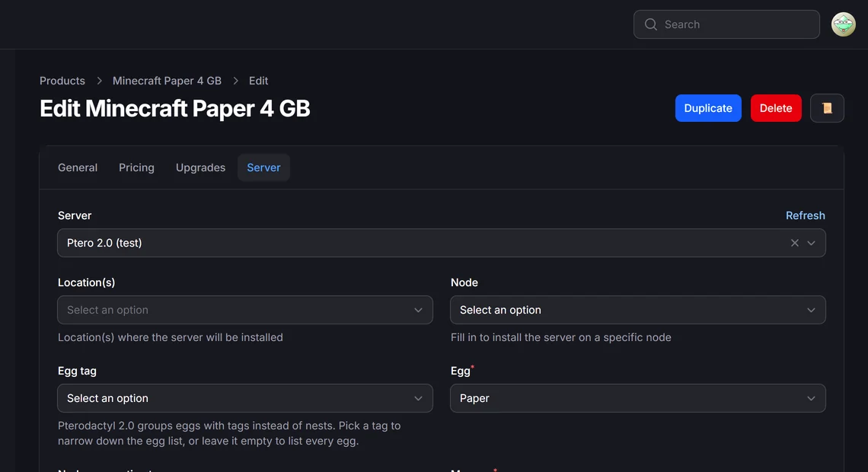This screenshot has height=472, width=868.
Task: Open the Egg dropdown showing Paper
Action: (638, 398)
